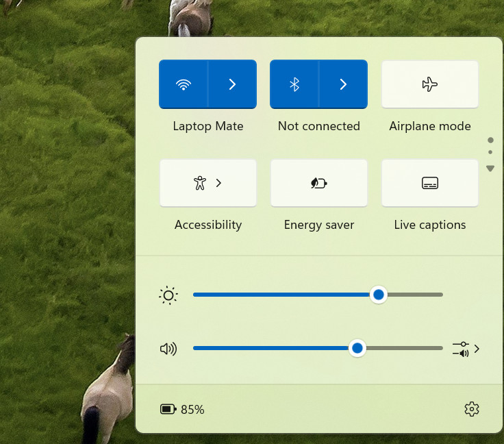
Task: Mute sound via speaker icon
Action: click(168, 349)
